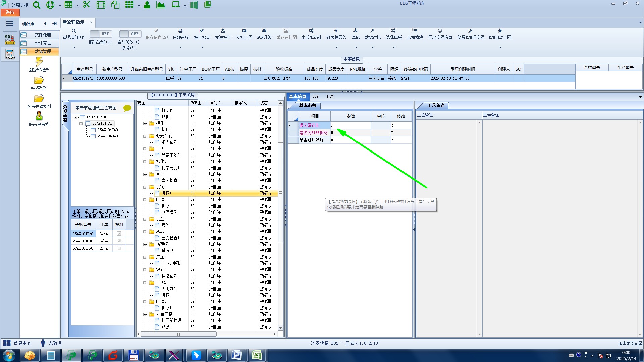Screen dimensions: 644x362
Task: Open Excel from the Windows taskbar
Action: tap(257, 355)
